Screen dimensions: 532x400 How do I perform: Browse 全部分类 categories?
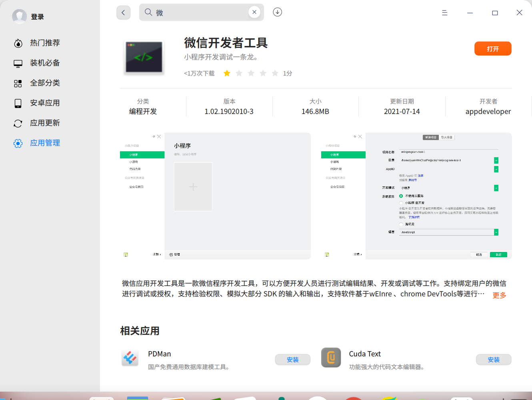(45, 83)
